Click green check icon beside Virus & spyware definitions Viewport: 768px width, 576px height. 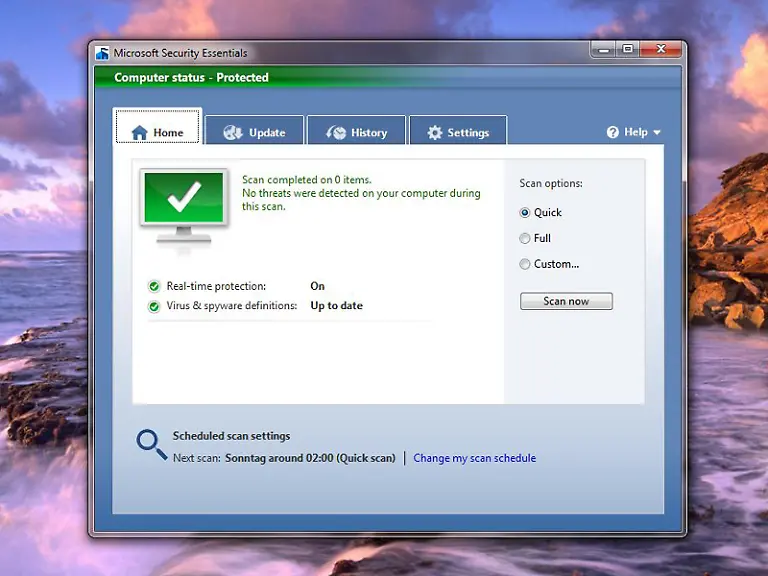click(x=154, y=307)
